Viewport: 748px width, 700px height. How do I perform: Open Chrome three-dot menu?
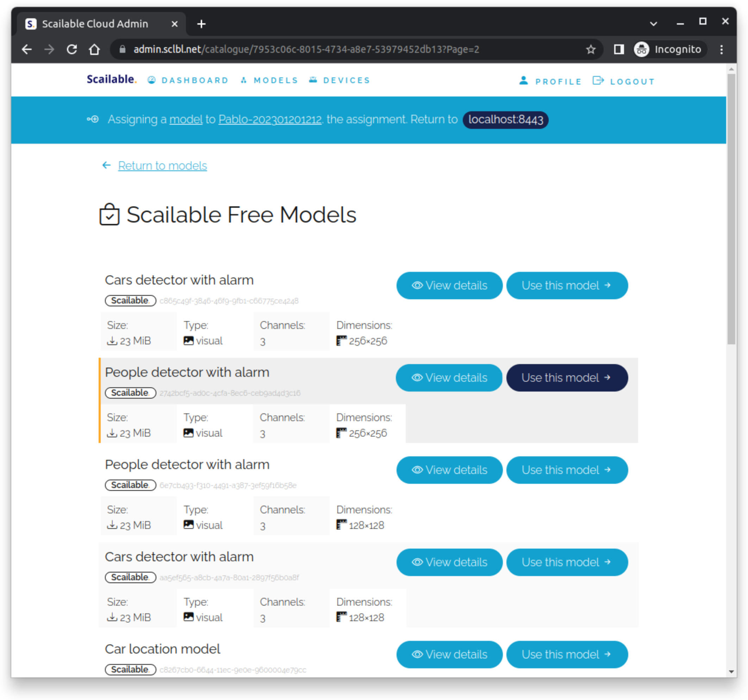[x=721, y=49]
